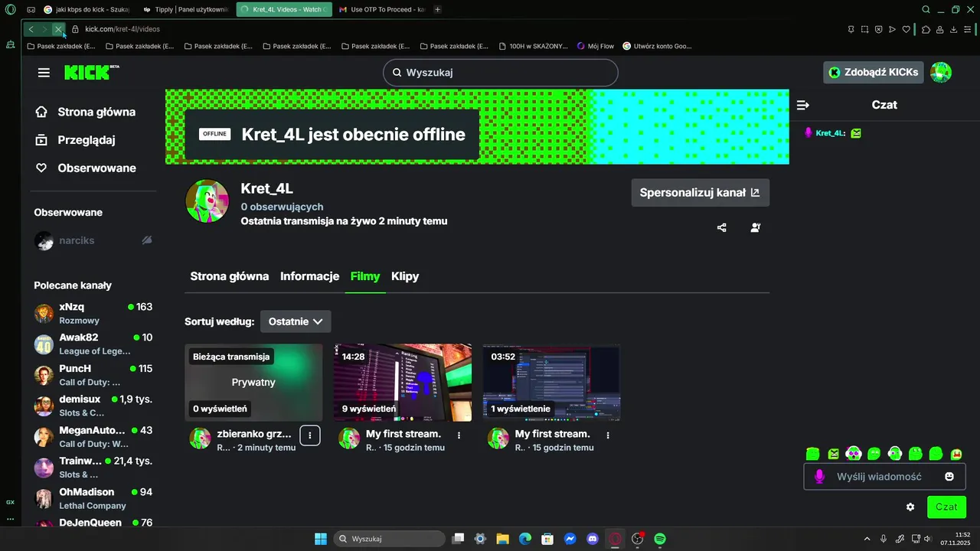Open the 100H w SKAŻONY bookmark
980x551 pixels.
click(532, 46)
